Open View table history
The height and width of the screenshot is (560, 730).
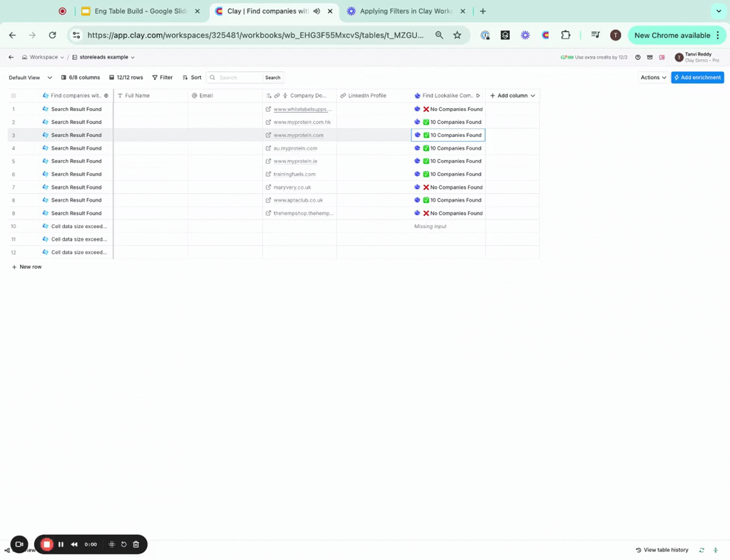[662, 550]
